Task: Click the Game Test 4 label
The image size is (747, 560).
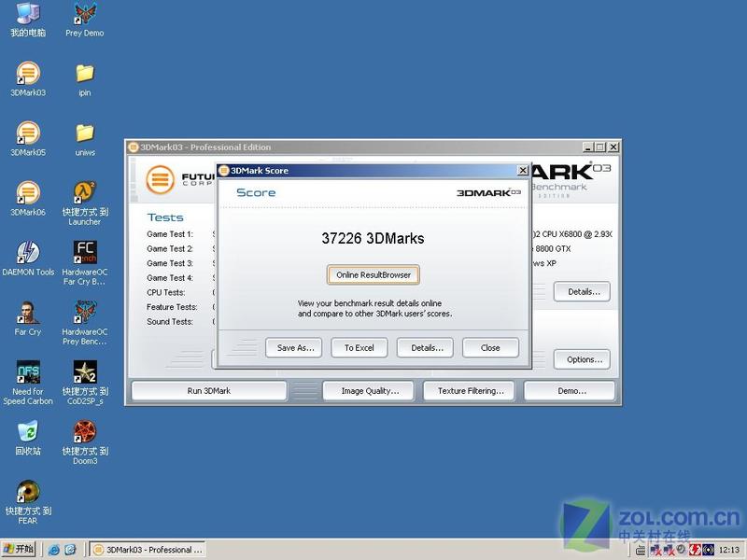Action: pos(170,278)
